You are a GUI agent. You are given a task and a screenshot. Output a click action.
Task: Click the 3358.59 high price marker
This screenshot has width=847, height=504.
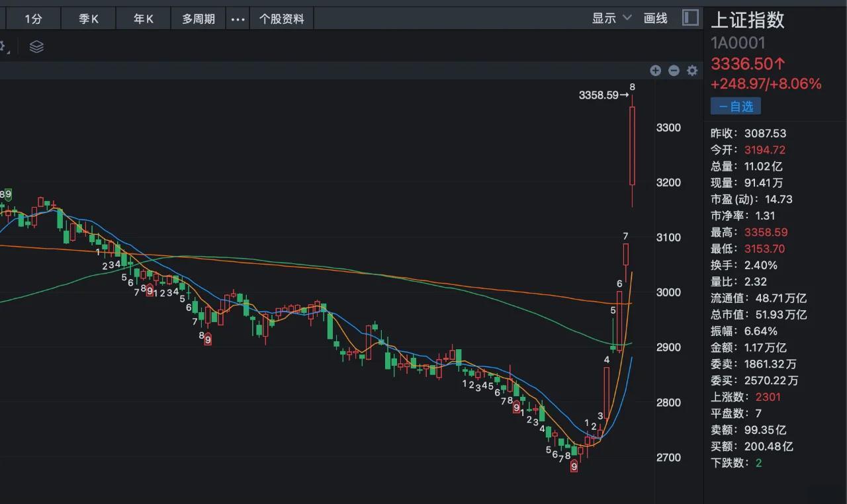pyautogui.click(x=598, y=95)
